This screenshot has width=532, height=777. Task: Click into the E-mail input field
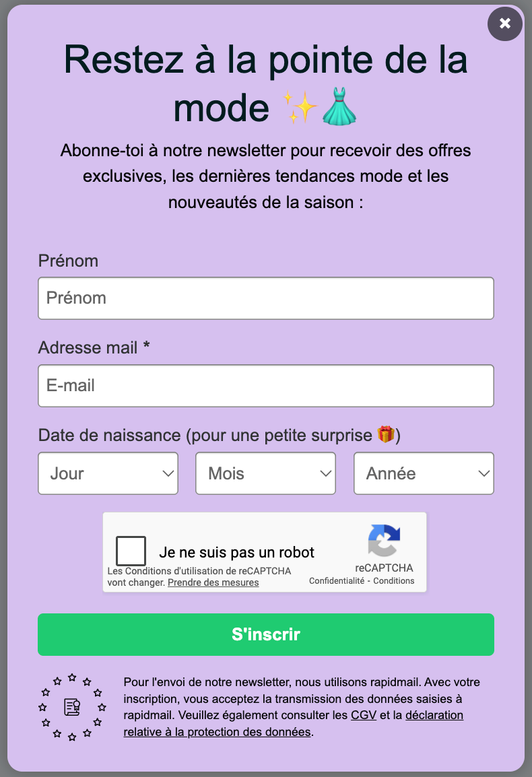pyautogui.click(x=266, y=386)
